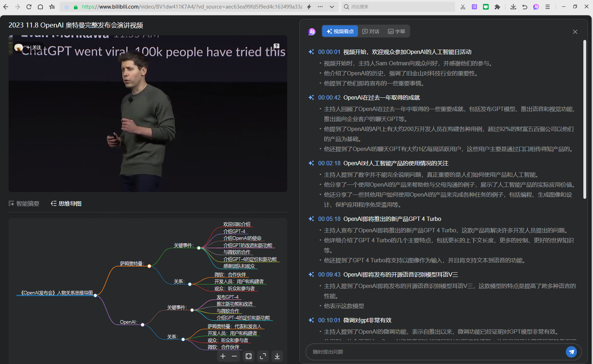Open the 对话 chat tab
593x364 pixels.
[x=371, y=31]
